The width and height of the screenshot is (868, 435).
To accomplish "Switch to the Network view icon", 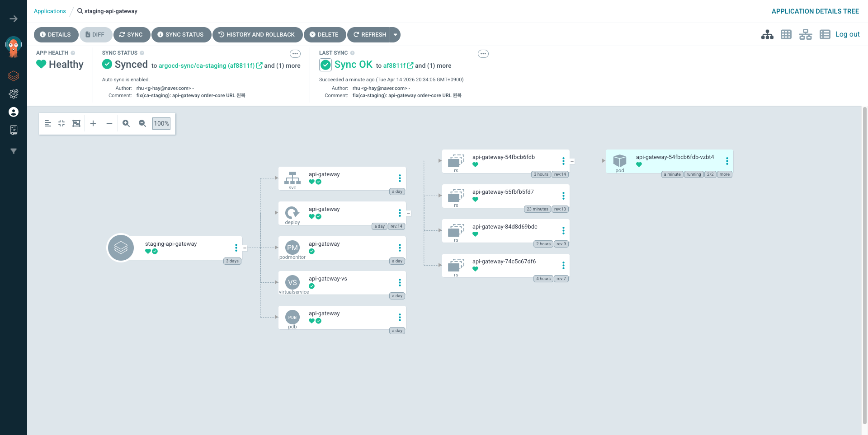I will point(805,35).
